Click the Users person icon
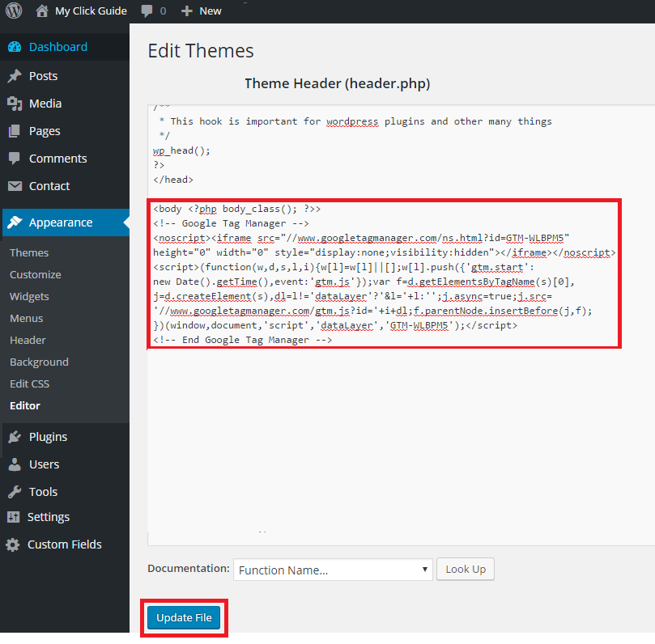 15,464
